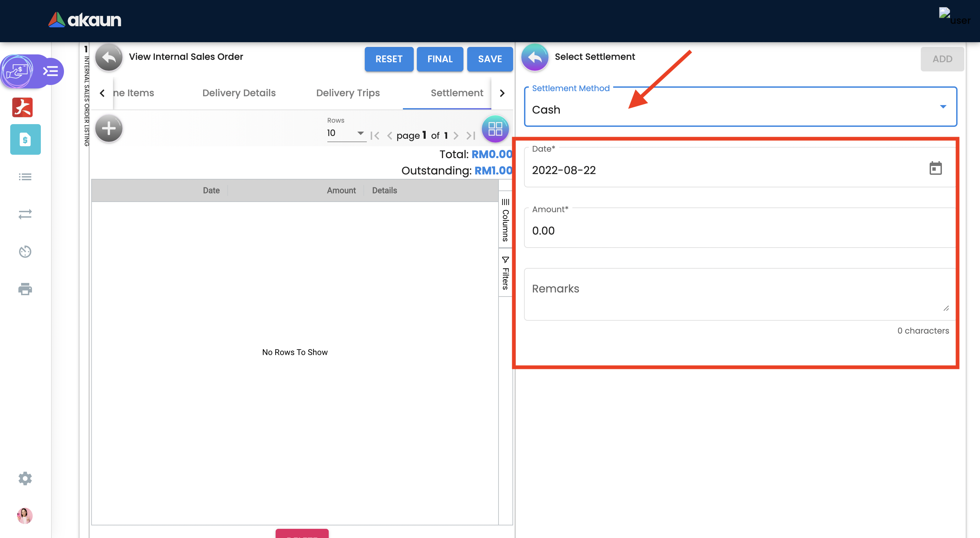Switch to the Delivery Trips tab
The height and width of the screenshot is (538, 980).
[x=348, y=93]
